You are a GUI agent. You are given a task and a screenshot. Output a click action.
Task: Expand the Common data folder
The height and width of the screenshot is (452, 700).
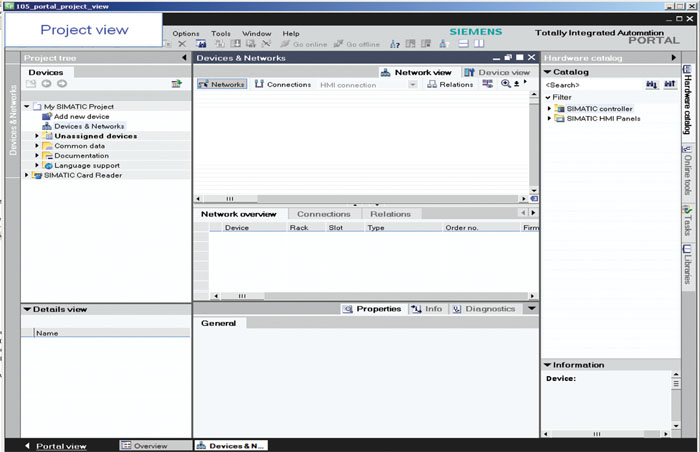coord(37,146)
